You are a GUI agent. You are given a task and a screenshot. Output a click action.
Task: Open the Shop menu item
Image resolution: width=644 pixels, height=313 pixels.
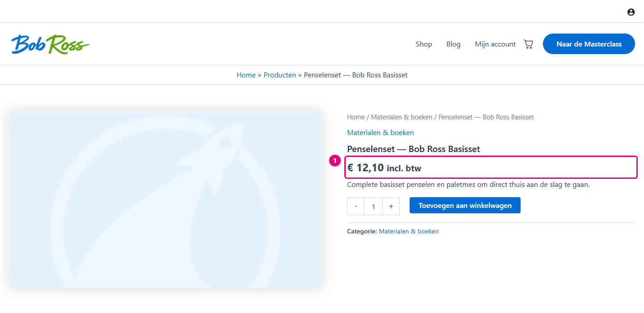coord(424,44)
